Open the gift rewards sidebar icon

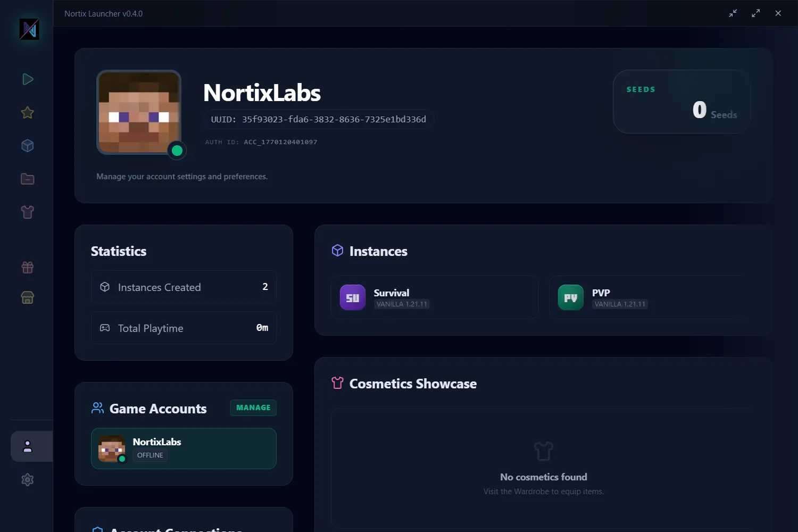28,267
